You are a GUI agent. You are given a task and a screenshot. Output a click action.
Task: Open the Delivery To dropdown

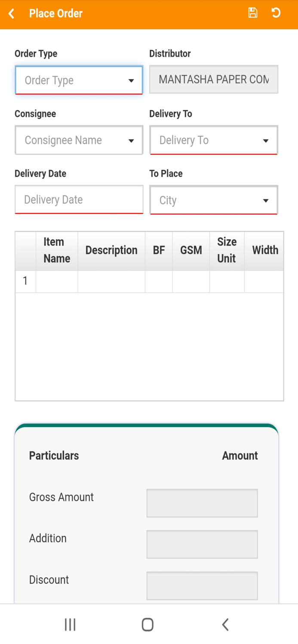click(213, 140)
